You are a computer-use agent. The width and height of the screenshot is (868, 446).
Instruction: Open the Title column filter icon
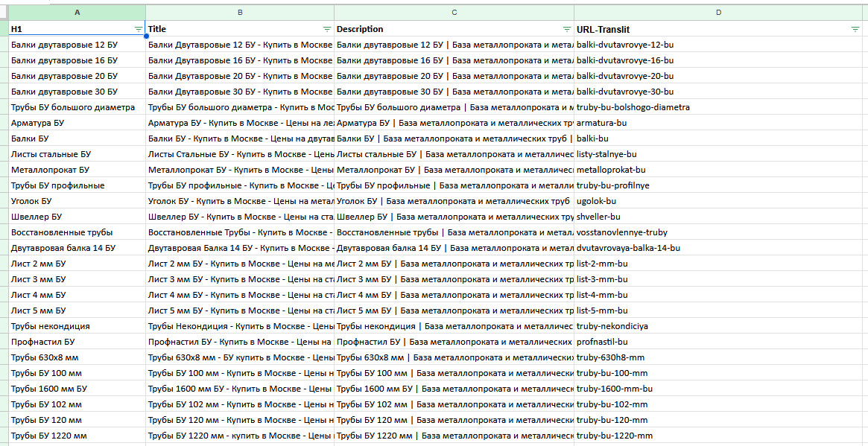coord(327,29)
